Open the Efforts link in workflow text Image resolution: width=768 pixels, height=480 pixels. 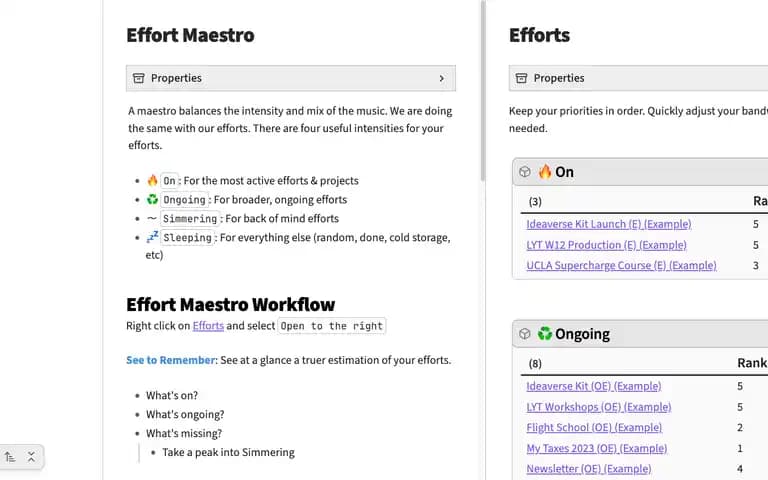[208, 326]
